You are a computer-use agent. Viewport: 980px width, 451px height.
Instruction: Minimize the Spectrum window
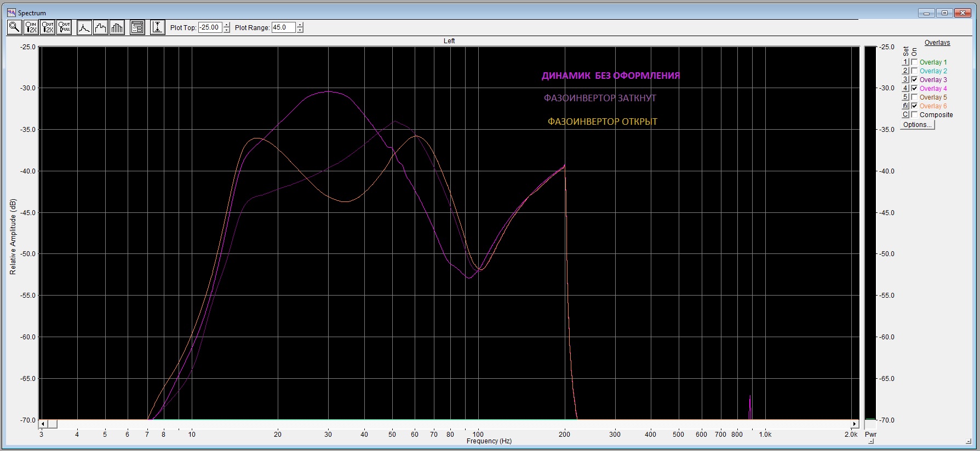pyautogui.click(x=927, y=13)
